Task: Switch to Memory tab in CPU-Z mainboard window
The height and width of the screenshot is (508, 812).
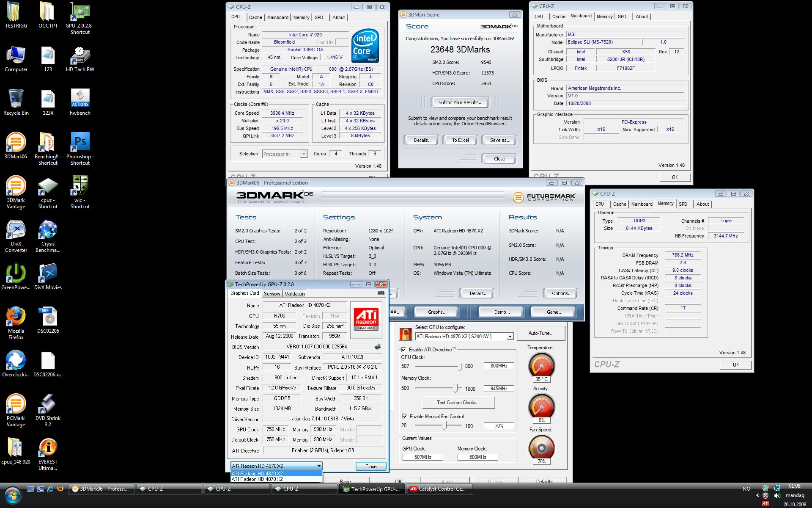Action: (604, 17)
